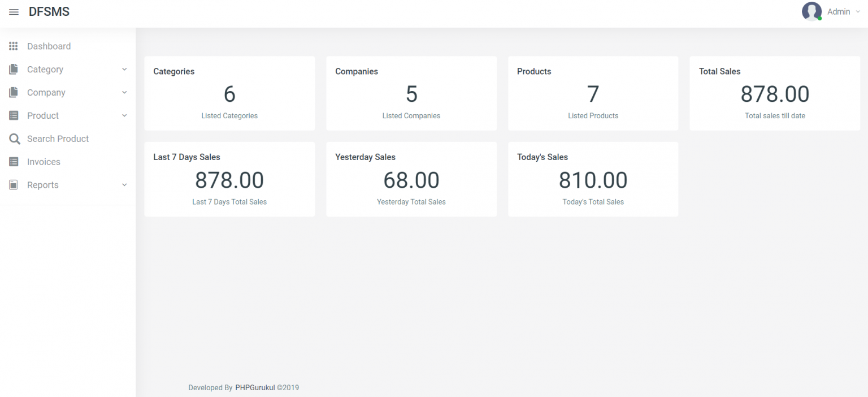Click the Dashboard grid icon
This screenshot has height=397, width=868.
pyautogui.click(x=14, y=46)
